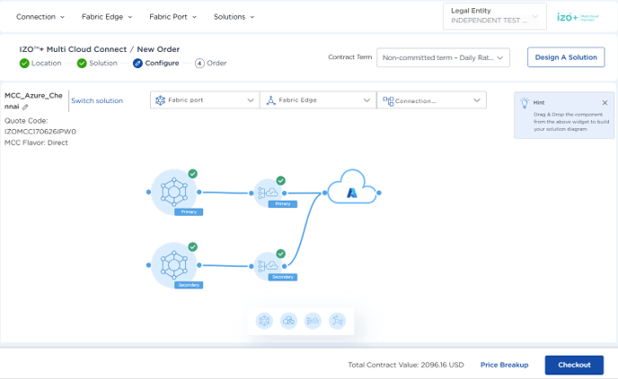Click the lightbulb Hint icon
618x379 pixels.
[x=524, y=103]
